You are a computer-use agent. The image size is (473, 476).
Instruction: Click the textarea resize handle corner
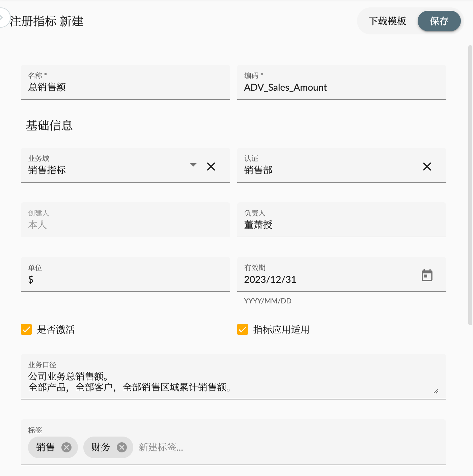437,391
